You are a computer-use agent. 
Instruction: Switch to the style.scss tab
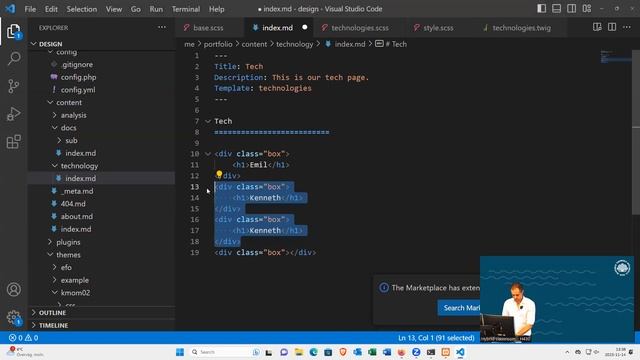point(438,28)
